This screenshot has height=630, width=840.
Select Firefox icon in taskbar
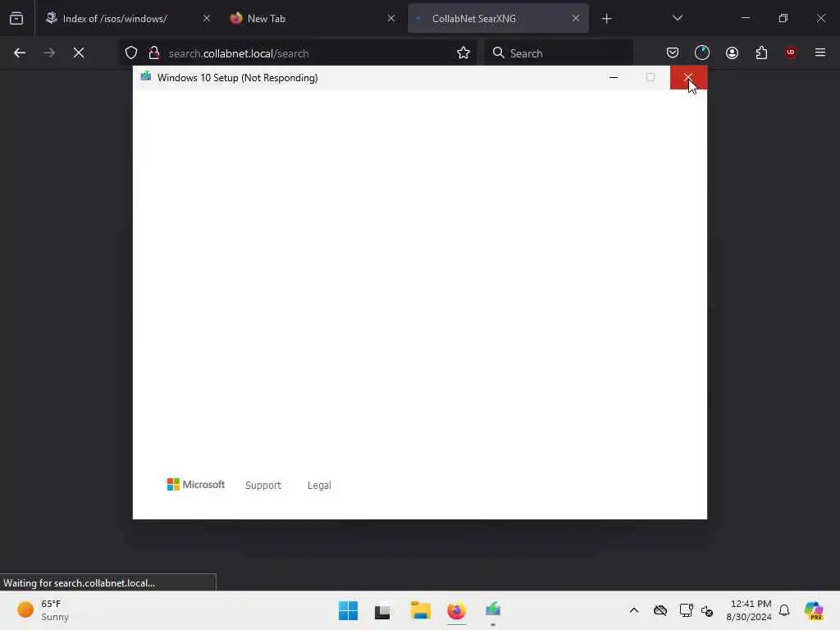click(x=456, y=610)
